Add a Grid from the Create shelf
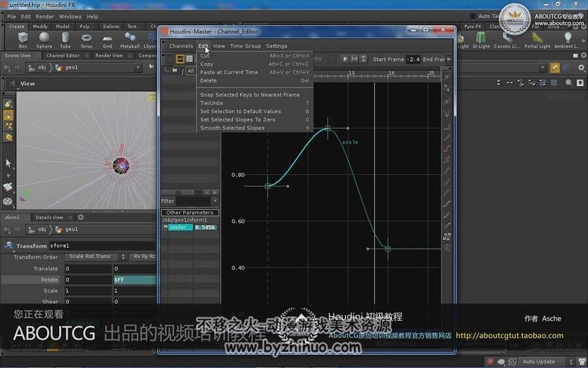This screenshot has height=368, width=588. [108, 40]
